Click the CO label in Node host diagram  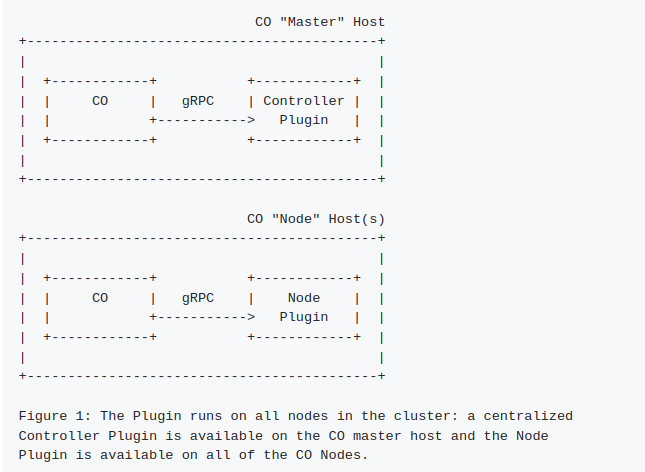(x=100, y=297)
